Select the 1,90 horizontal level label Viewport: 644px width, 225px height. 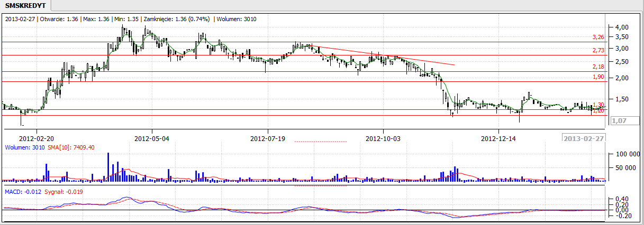[598, 77]
